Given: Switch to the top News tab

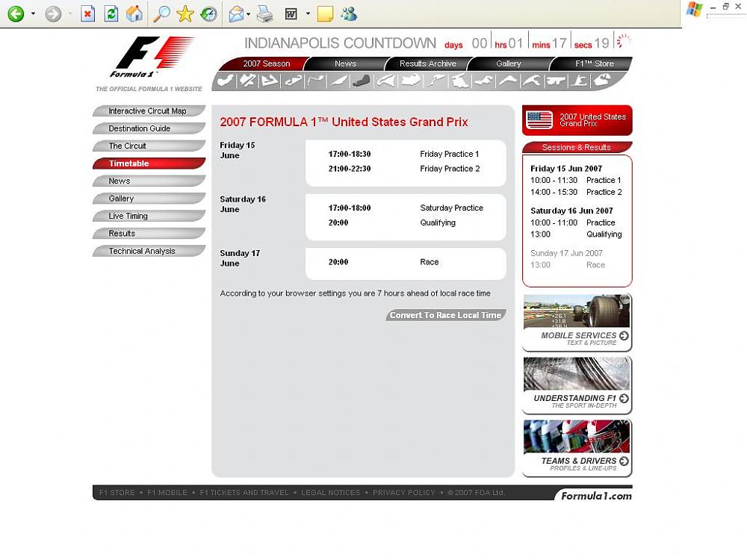Looking at the screenshot, I should [x=345, y=63].
